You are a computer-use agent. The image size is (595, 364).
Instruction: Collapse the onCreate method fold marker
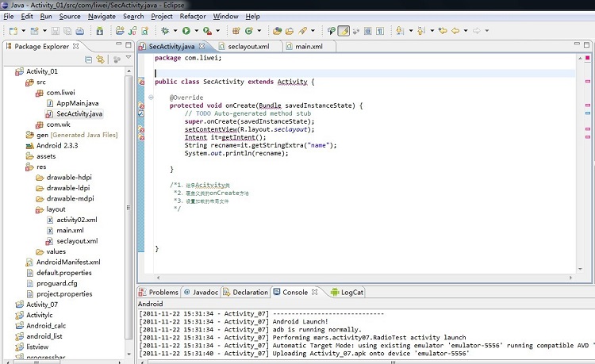[150, 98]
